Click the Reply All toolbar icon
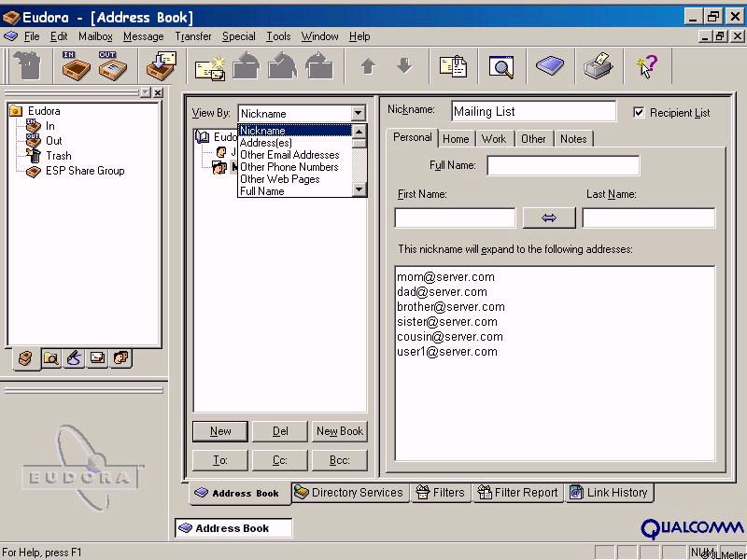 point(283,65)
